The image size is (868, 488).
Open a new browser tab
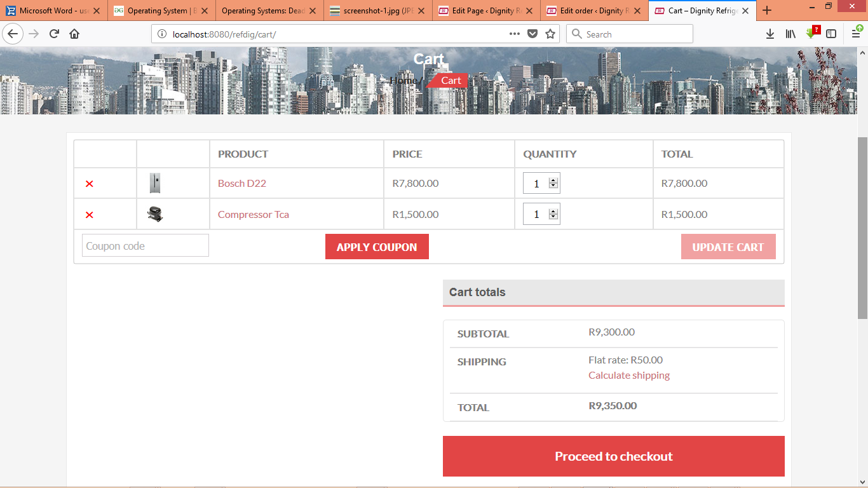(767, 10)
